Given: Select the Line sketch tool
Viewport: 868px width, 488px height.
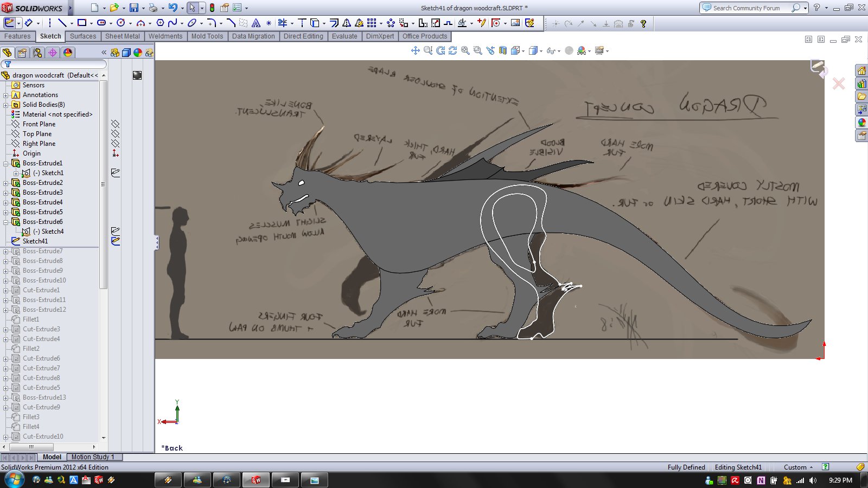Looking at the screenshot, I should (x=62, y=23).
